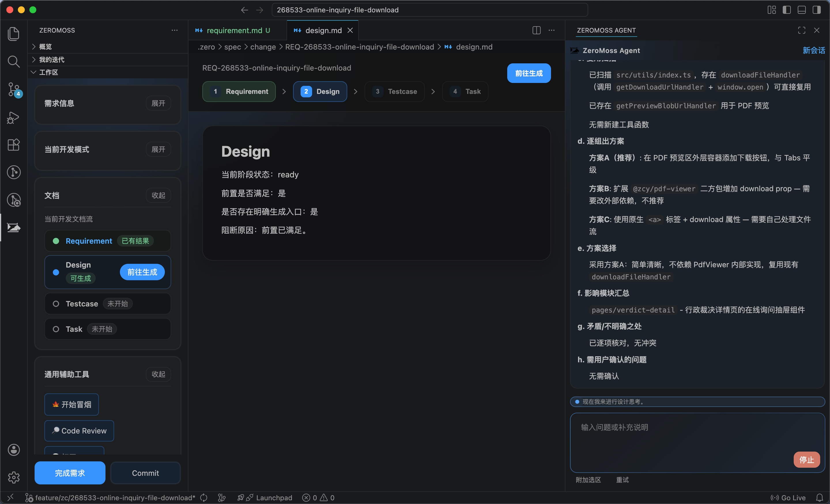Click the Code Review button
The image size is (830, 504).
tap(79, 431)
